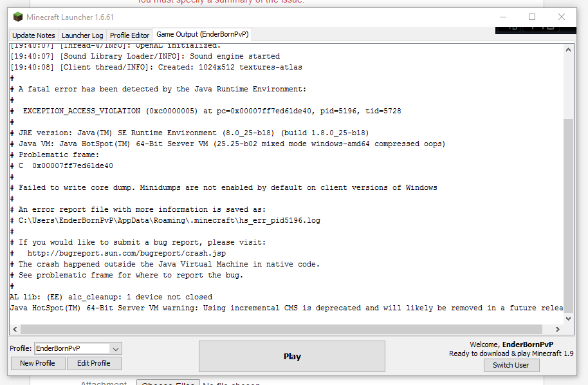Click the horizontal scrollbar left arrow
Screen dimensions: 588x385
point(15,329)
